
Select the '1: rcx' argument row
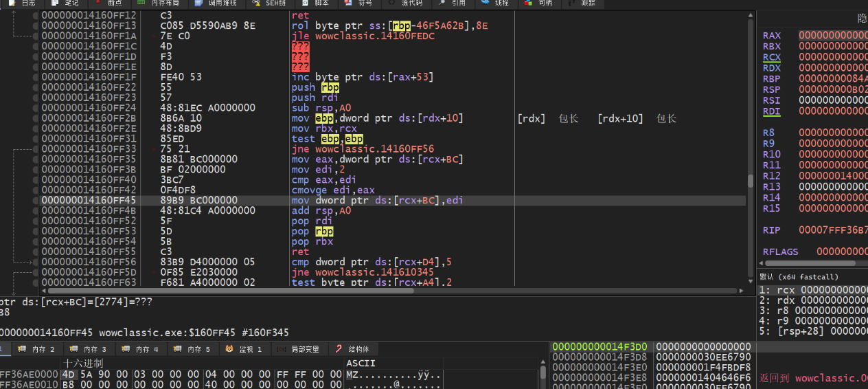point(813,290)
